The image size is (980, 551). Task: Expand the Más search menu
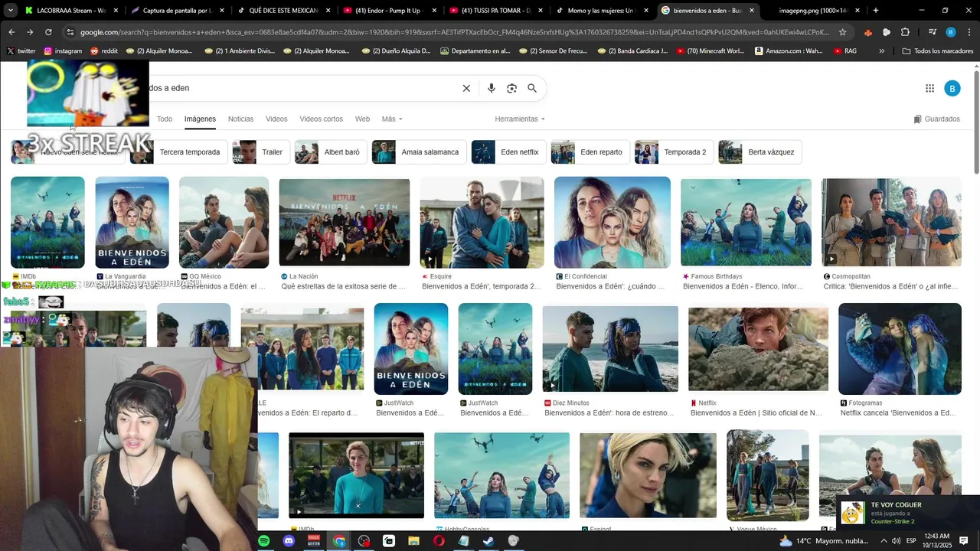point(392,119)
